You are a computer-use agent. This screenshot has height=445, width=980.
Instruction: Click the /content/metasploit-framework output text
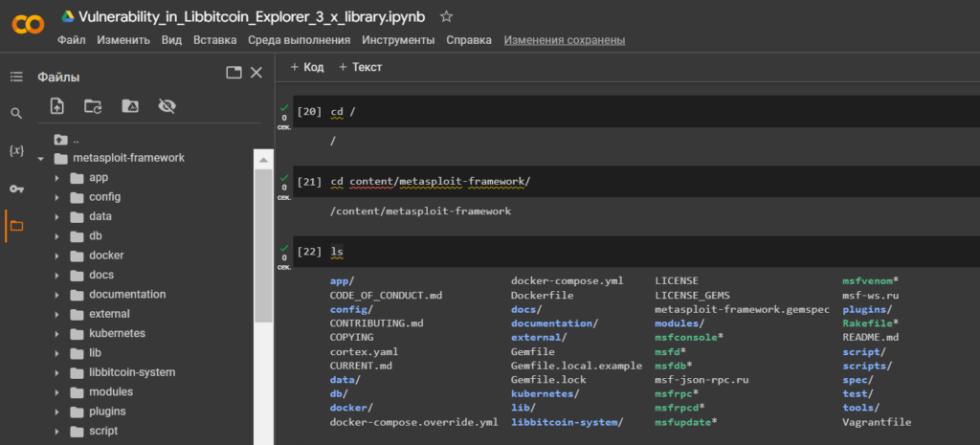pyautogui.click(x=421, y=211)
